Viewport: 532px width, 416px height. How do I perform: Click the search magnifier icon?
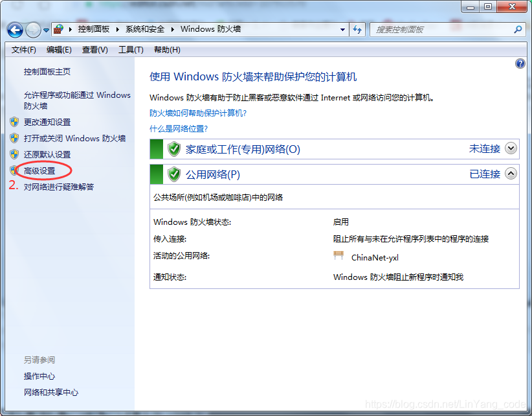518,30
